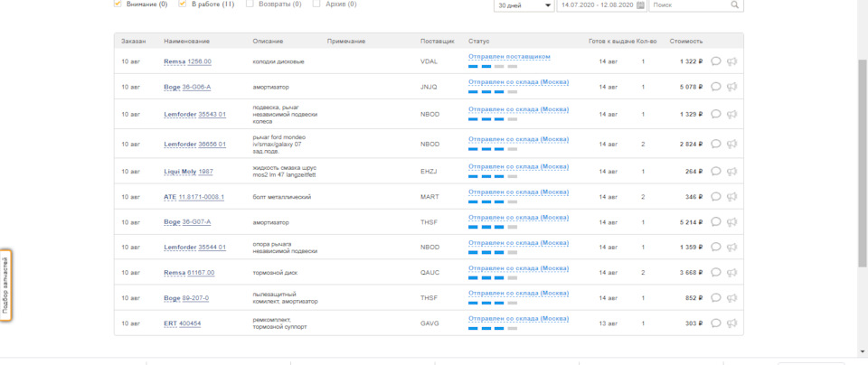Open comment bubble for ATE 11.8171-0008.1 row
Image resolution: width=868 pixels, height=365 pixels.
tap(715, 196)
